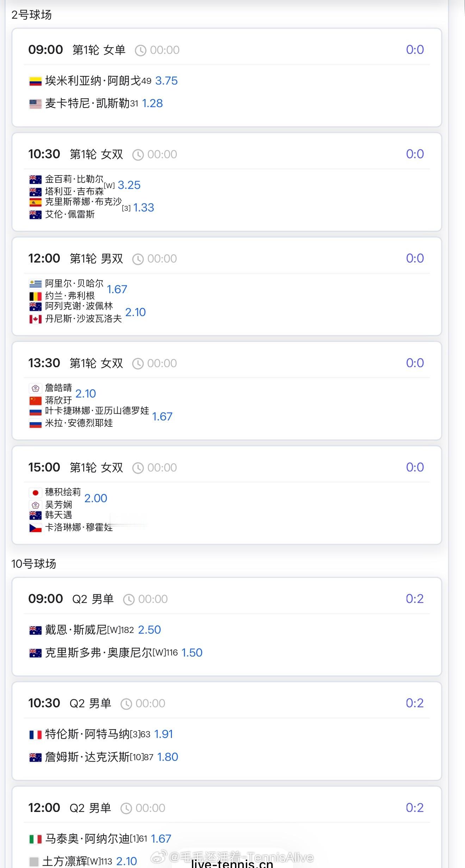Viewport: 465px width, 868px height.
Task: Click the 0:2 score in 10:30 Q2 男单
Action: tap(415, 703)
